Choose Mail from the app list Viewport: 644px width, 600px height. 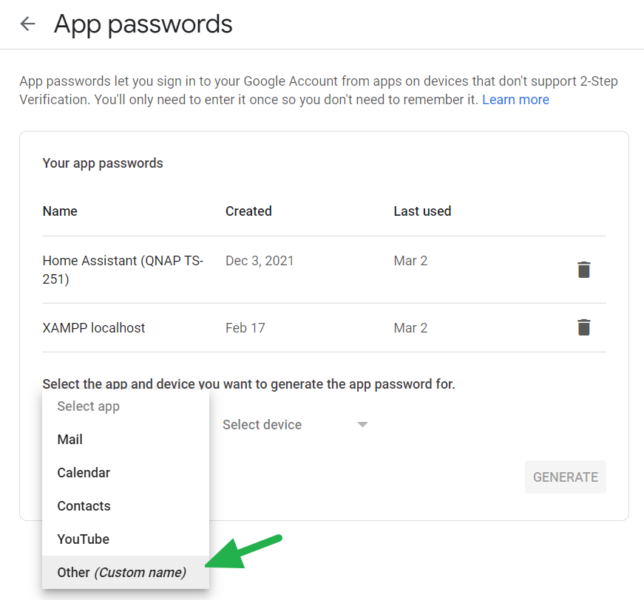[70, 440]
